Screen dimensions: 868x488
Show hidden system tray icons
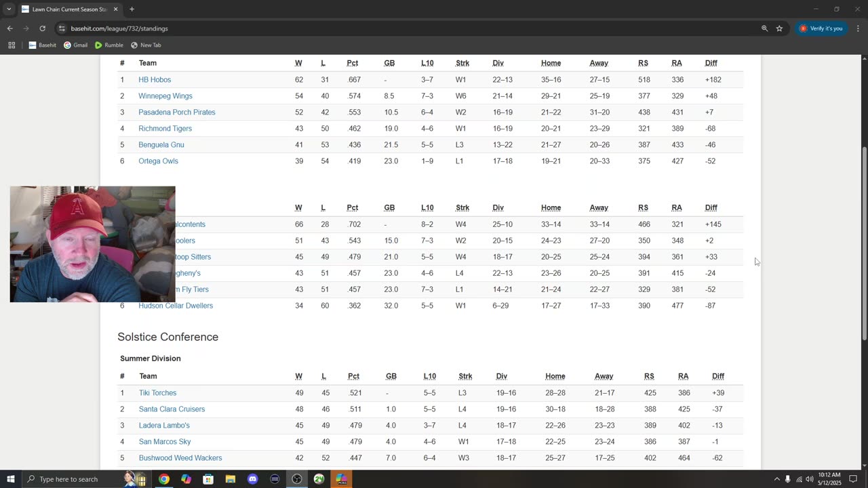[x=776, y=479]
